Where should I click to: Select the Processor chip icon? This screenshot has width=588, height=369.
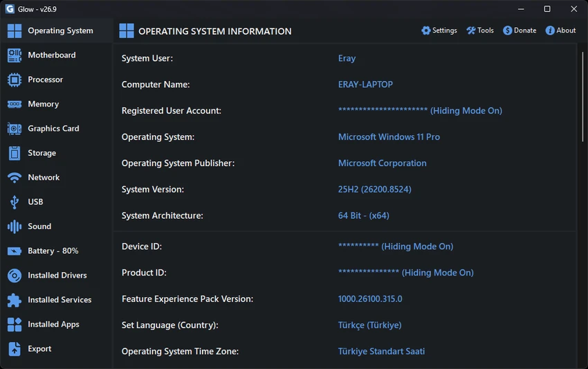[x=15, y=80]
